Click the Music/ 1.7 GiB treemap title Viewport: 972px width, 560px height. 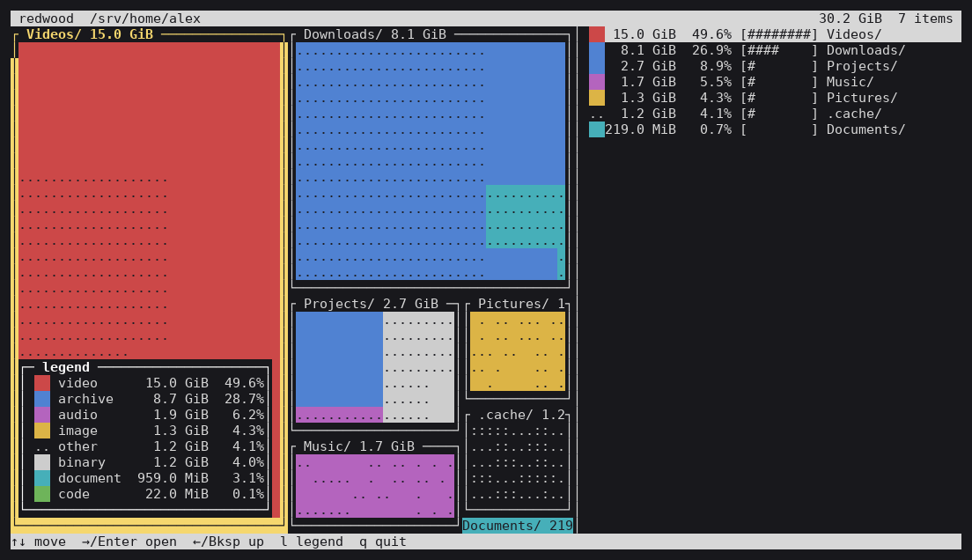point(359,446)
